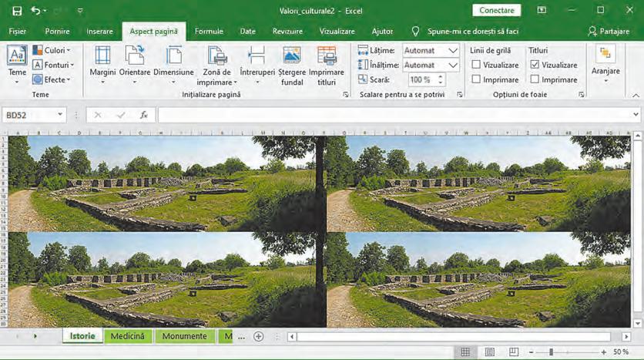The image size is (644, 360).
Task: Click Imprimare titluri print titles
Action: click(x=327, y=66)
